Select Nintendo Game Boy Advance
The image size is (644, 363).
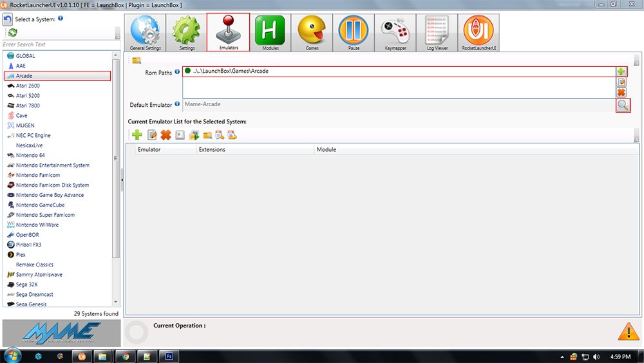(46, 195)
